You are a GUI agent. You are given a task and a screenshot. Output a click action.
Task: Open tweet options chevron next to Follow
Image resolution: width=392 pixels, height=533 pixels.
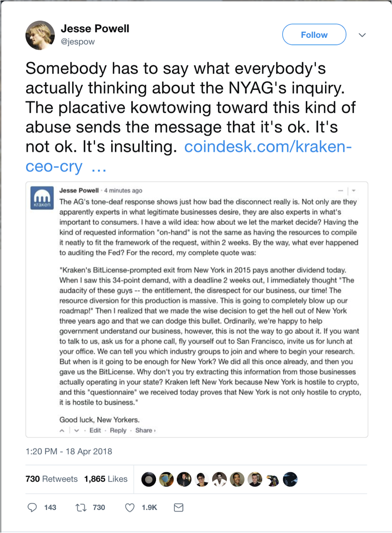click(x=362, y=35)
